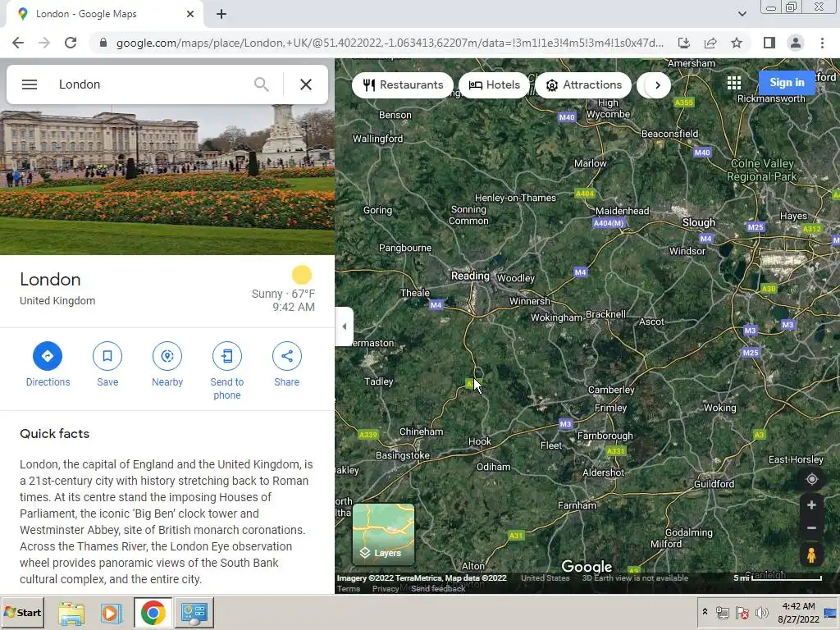Screen dimensions: 840x630
Task: Click the address bar URL
Action: click(390, 43)
